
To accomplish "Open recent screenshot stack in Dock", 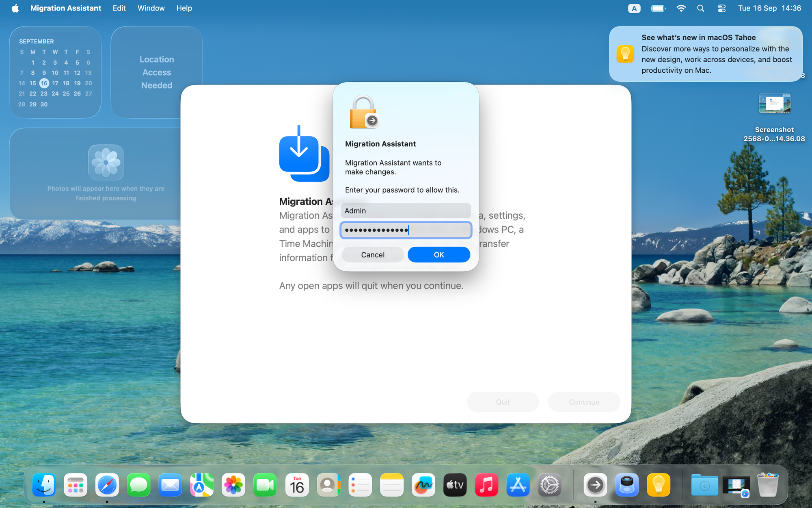I will point(736,486).
